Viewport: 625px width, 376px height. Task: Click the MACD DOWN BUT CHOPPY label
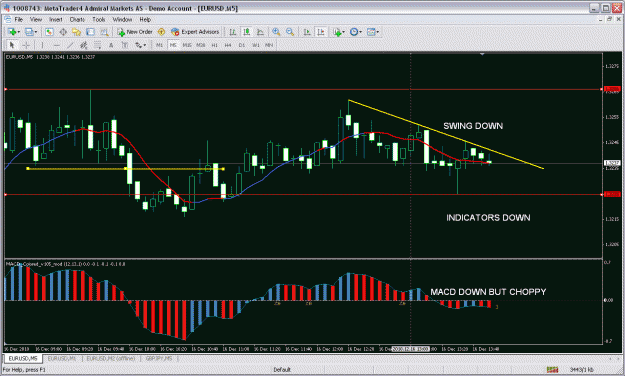[x=488, y=292]
